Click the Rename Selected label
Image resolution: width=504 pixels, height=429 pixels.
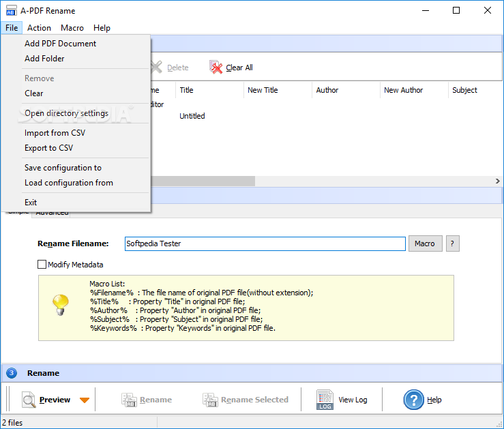254,400
